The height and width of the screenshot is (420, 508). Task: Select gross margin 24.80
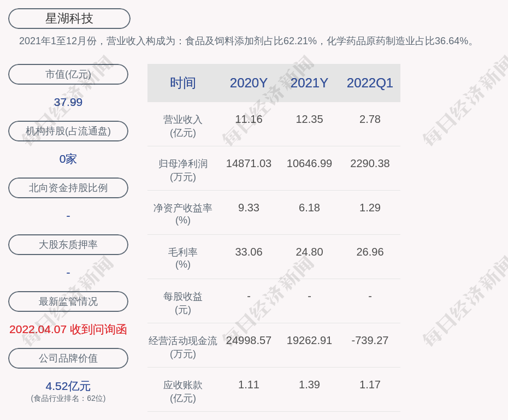(309, 252)
